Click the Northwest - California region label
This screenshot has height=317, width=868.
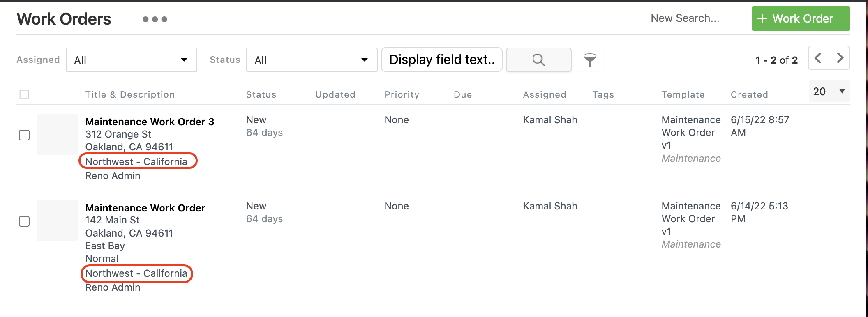tap(138, 161)
